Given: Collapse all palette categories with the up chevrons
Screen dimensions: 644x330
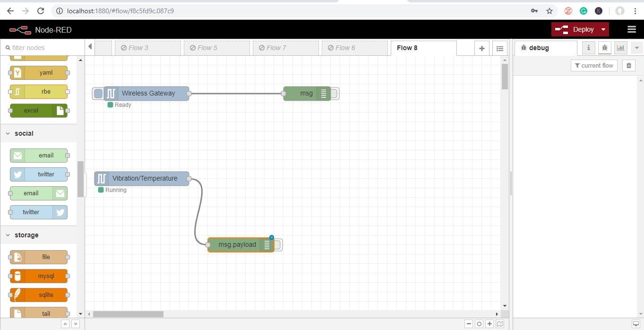Looking at the screenshot, I should [x=65, y=324].
